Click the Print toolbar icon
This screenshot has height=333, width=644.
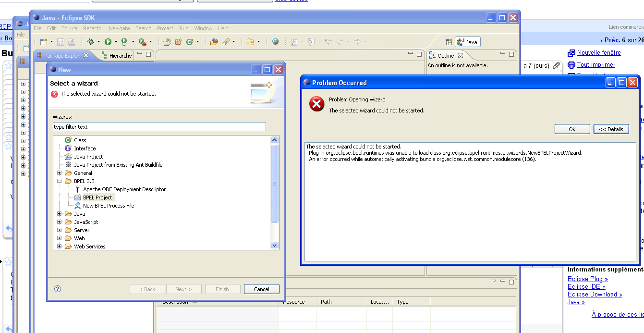point(72,42)
